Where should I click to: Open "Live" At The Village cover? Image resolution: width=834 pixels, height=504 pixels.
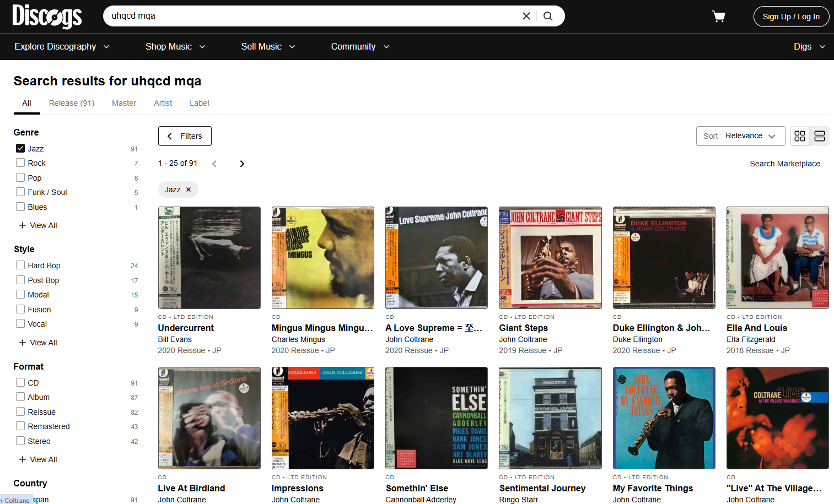pyautogui.click(x=778, y=418)
